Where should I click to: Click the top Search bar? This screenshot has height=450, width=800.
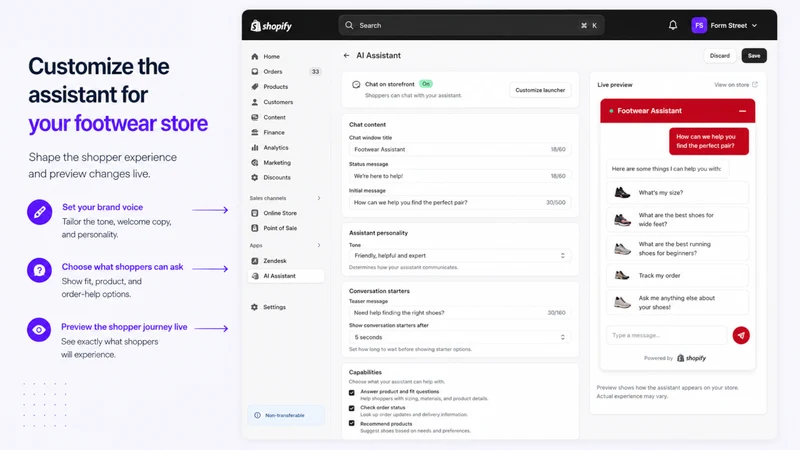(x=471, y=25)
